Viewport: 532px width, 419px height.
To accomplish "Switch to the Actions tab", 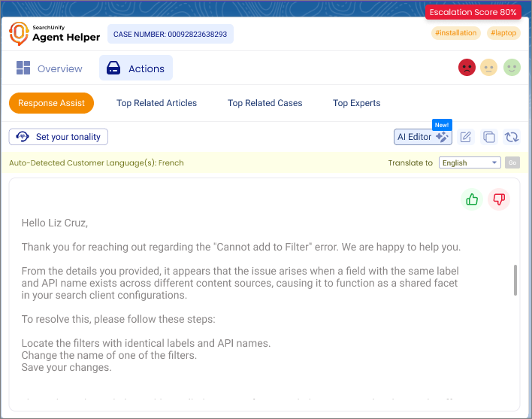I will (136, 68).
